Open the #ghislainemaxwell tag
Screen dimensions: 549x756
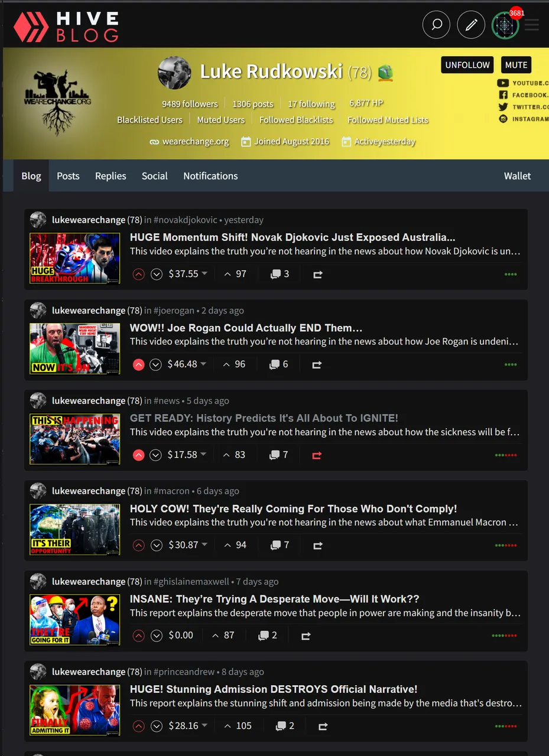point(191,582)
